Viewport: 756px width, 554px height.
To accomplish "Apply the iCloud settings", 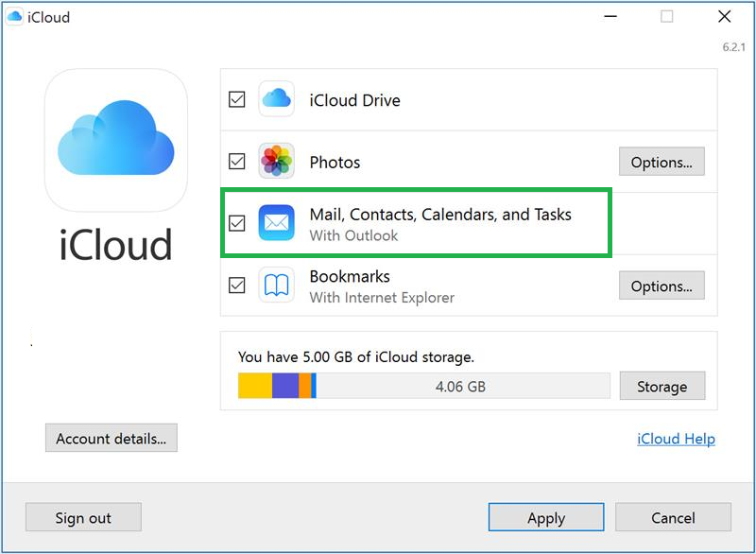I will point(546,517).
